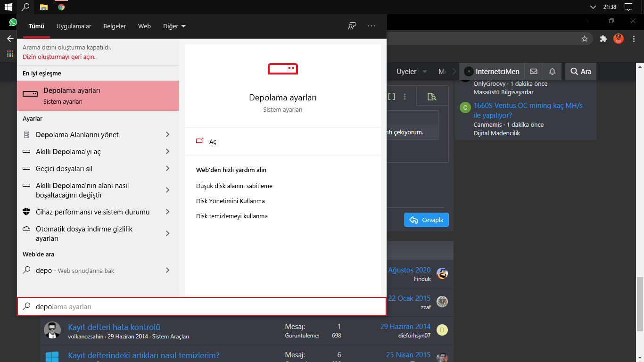Viewport: 644px width, 362px height.
Task: Open the 1660S Ventus OC mining thread
Action: [528, 110]
